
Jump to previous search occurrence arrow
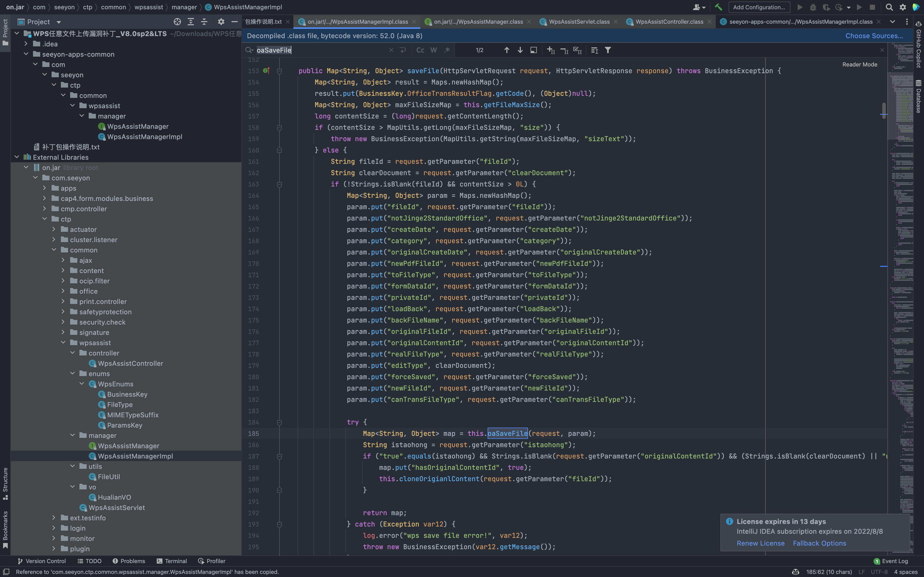(x=507, y=50)
